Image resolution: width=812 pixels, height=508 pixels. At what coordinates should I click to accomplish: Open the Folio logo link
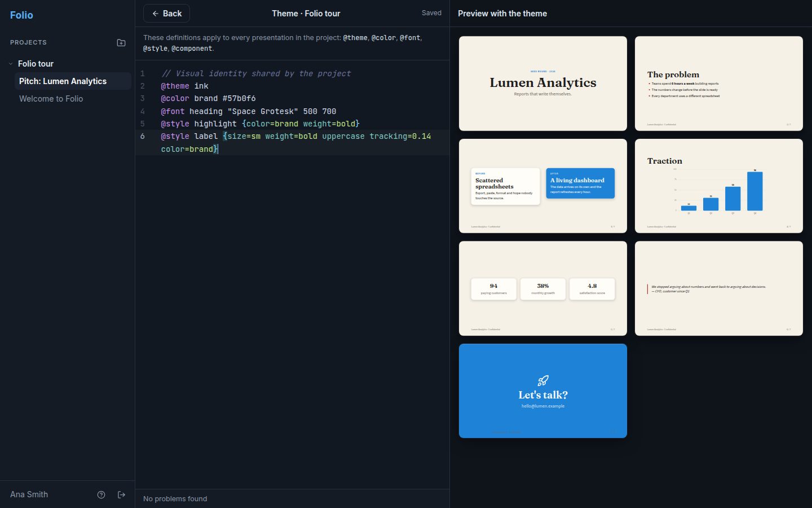coord(21,15)
